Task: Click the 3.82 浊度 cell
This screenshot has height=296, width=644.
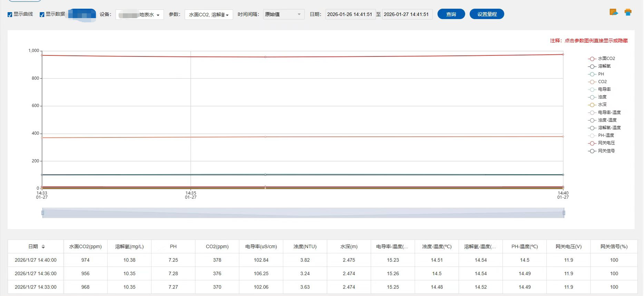Action: tap(305, 260)
